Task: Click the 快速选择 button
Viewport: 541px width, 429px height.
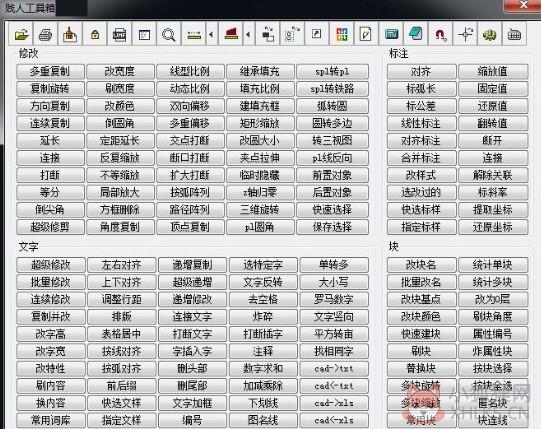Action: 332,209
